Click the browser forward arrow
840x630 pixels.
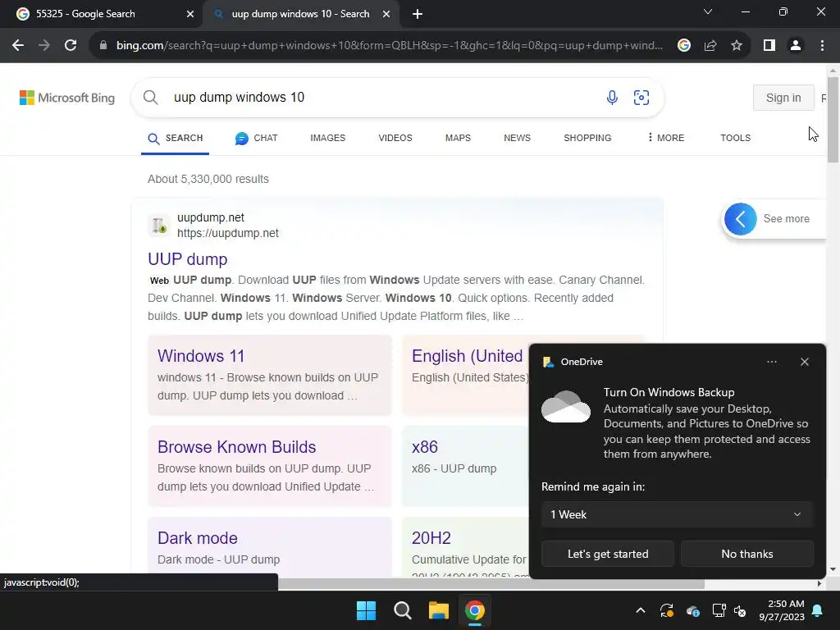44,46
